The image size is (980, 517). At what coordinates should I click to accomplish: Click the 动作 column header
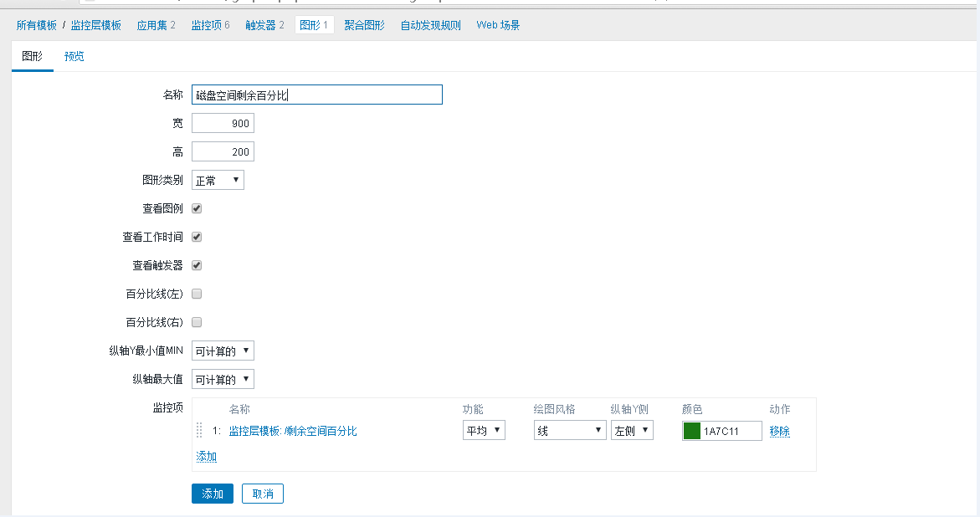(x=779, y=410)
